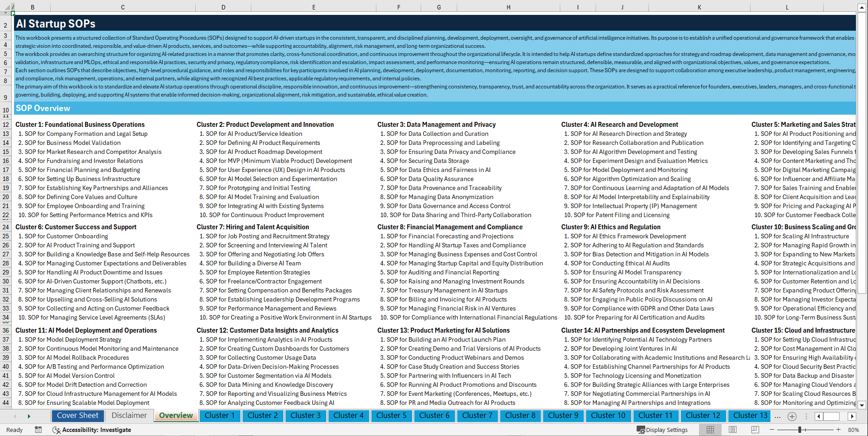This screenshot has width=868, height=436.
Task: Open the hidden sheets ellipsis menu
Action: pyautogui.click(x=777, y=417)
